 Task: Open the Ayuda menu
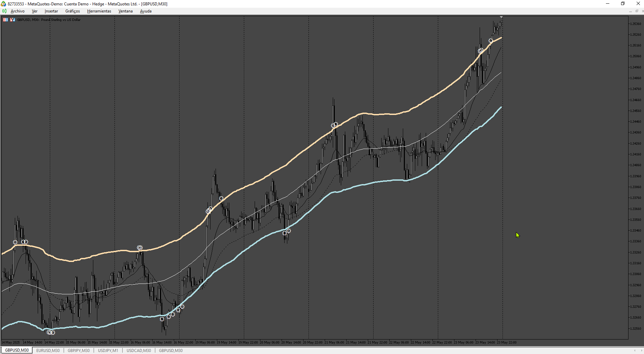tap(146, 11)
